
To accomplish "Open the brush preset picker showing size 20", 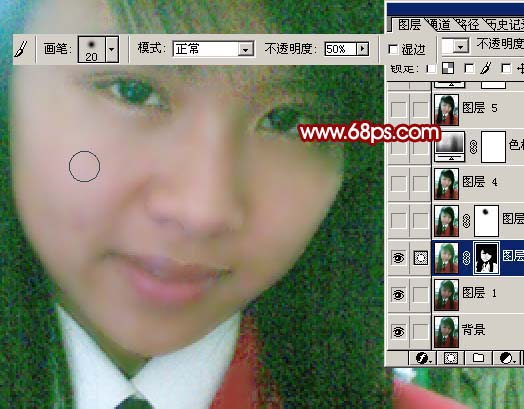I will tap(91, 49).
